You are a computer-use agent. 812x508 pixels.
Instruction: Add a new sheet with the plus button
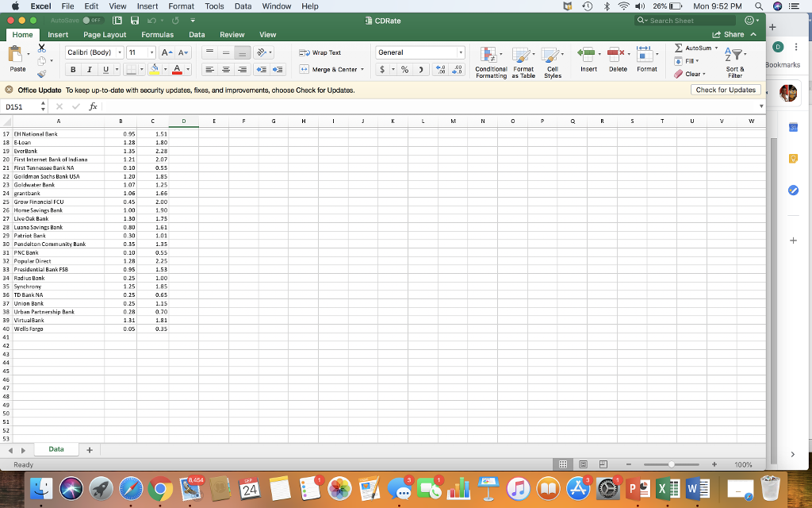89,450
